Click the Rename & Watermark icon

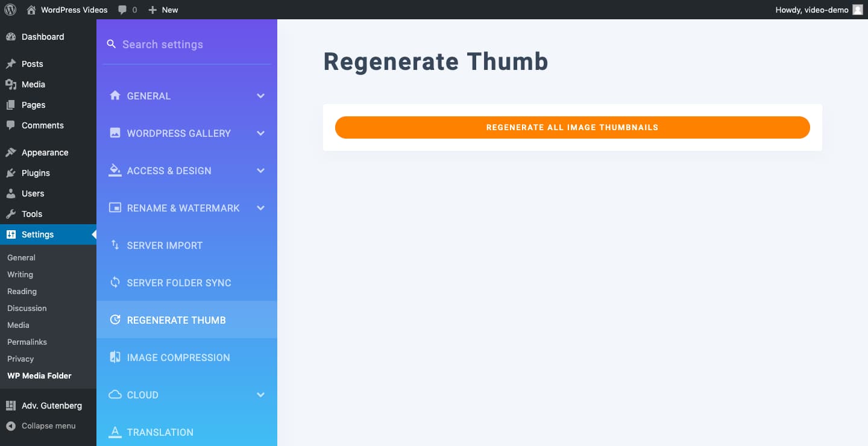point(115,208)
